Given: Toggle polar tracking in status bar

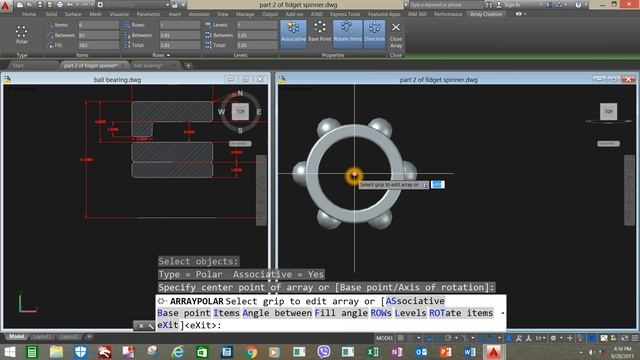Looking at the screenshot, I should pyautogui.click(x=448, y=338).
